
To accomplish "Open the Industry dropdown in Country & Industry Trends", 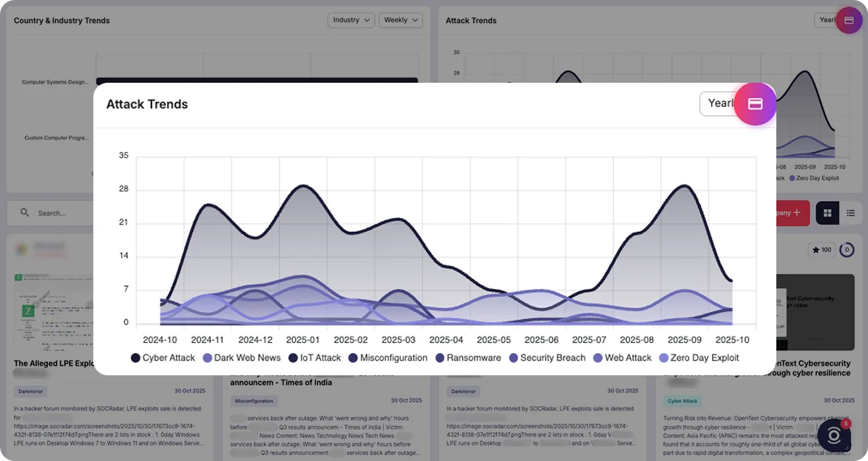I will [351, 20].
